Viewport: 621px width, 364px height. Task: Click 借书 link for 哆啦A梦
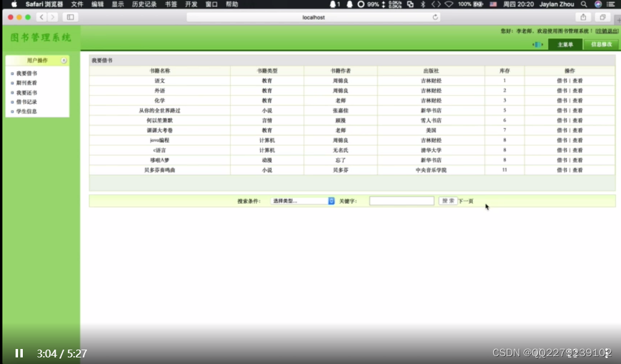[x=562, y=160]
